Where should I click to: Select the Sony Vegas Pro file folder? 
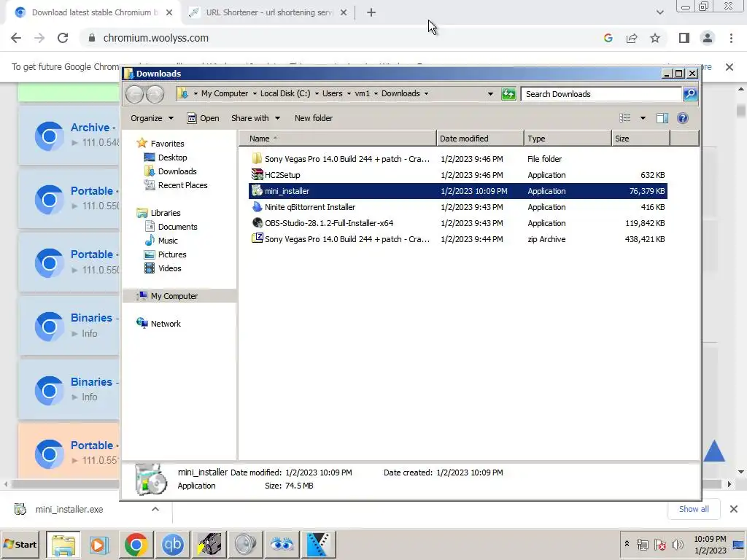458,159
